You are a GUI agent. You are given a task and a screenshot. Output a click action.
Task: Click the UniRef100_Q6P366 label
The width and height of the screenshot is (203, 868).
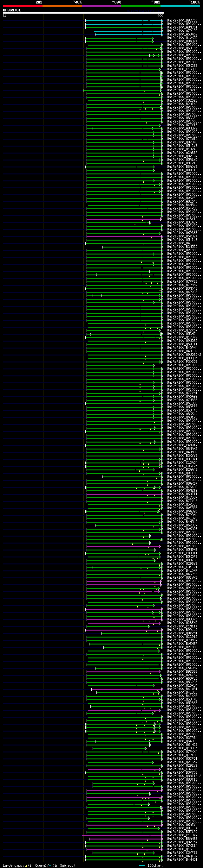point(182,233)
